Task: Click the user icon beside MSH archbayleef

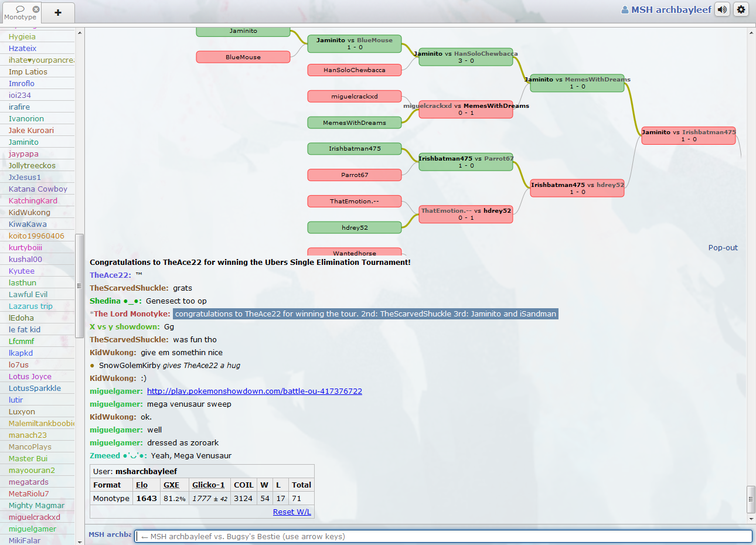Action: pyautogui.click(x=625, y=10)
